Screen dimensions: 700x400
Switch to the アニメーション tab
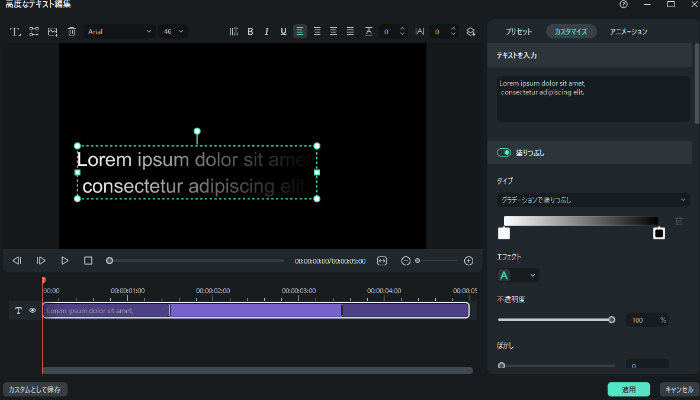[629, 32]
